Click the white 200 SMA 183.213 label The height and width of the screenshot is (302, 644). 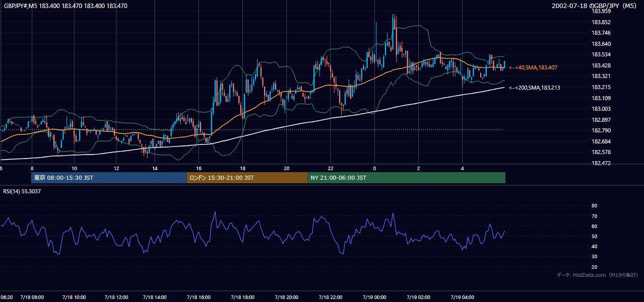pos(534,88)
